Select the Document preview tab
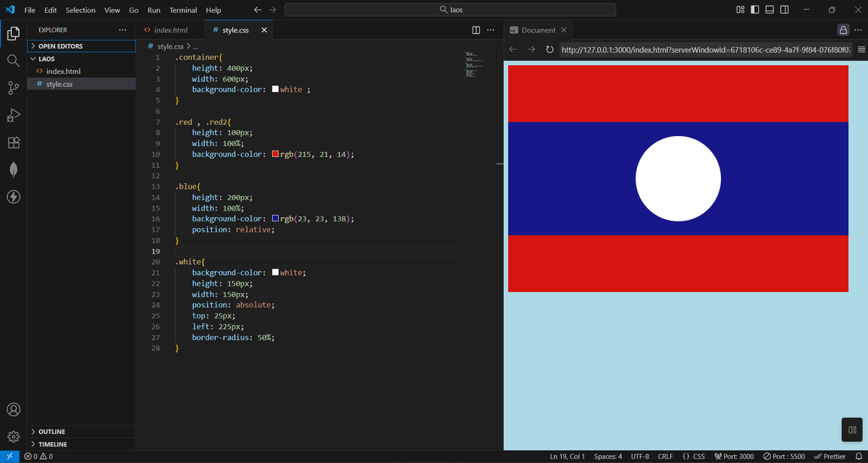This screenshot has height=463, width=868. (x=538, y=30)
